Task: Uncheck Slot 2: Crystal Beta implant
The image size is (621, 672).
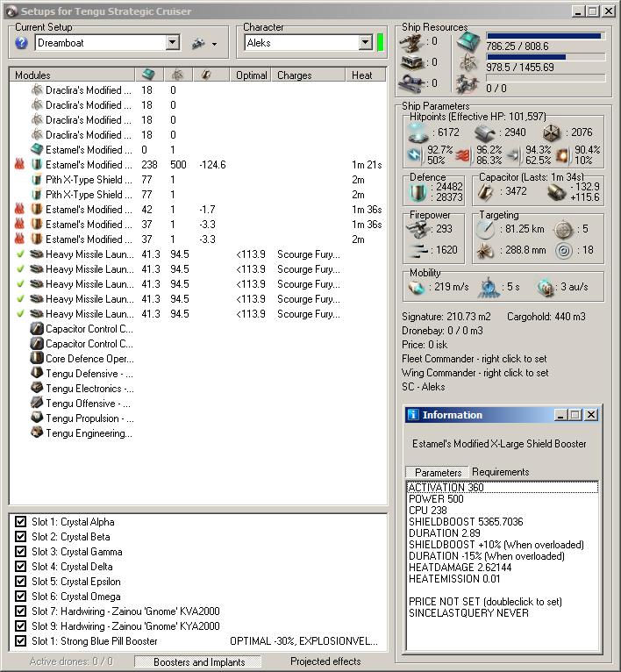Action: coord(20,537)
